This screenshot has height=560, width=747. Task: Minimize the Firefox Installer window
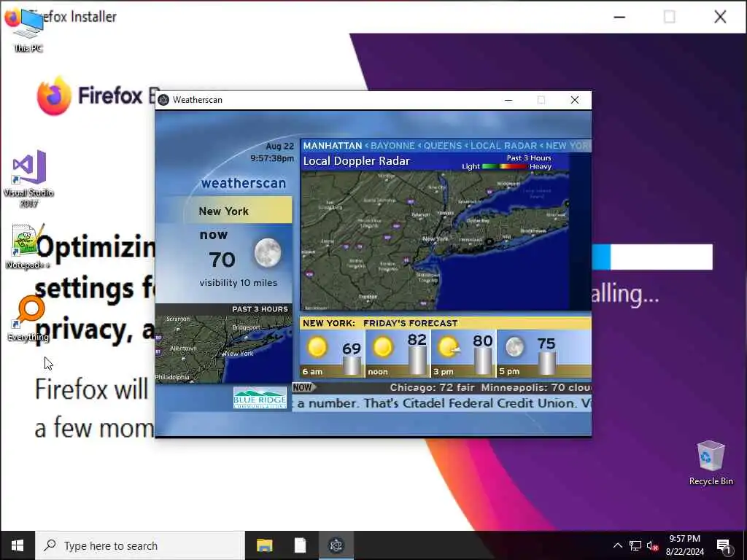pyautogui.click(x=619, y=17)
